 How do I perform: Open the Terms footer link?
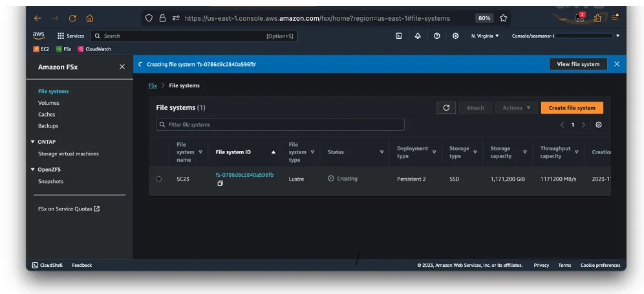[x=564, y=266]
